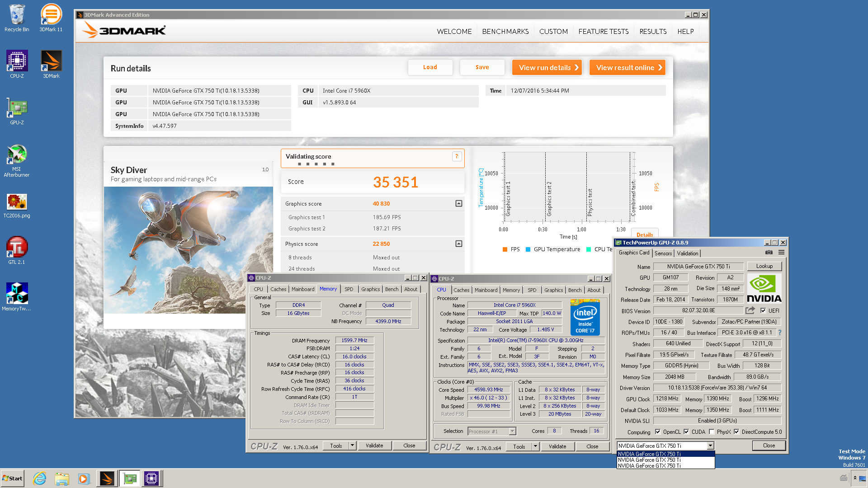Click the green CPU Temperature legend swatch
Image resolution: width=868 pixels, height=488 pixels.
pos(589,249)
